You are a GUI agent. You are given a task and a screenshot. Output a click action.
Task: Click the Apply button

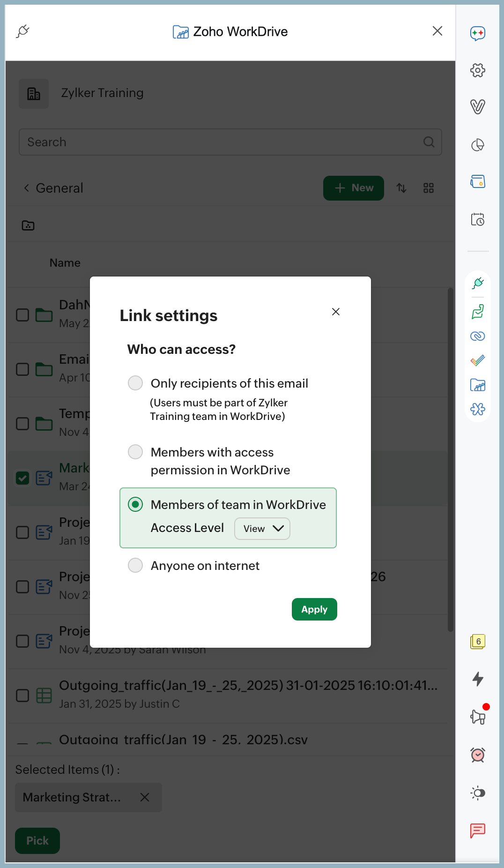click(x=314, y=609)
